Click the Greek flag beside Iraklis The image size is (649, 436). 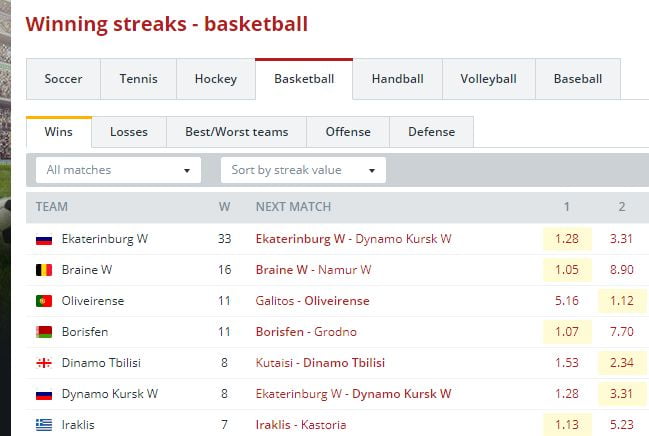click(x=44, y=425)
